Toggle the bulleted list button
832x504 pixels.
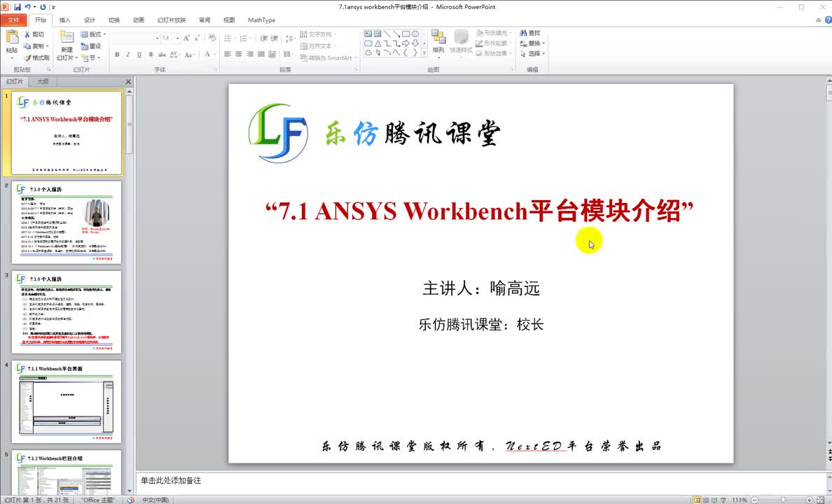[x=229, y=38]
